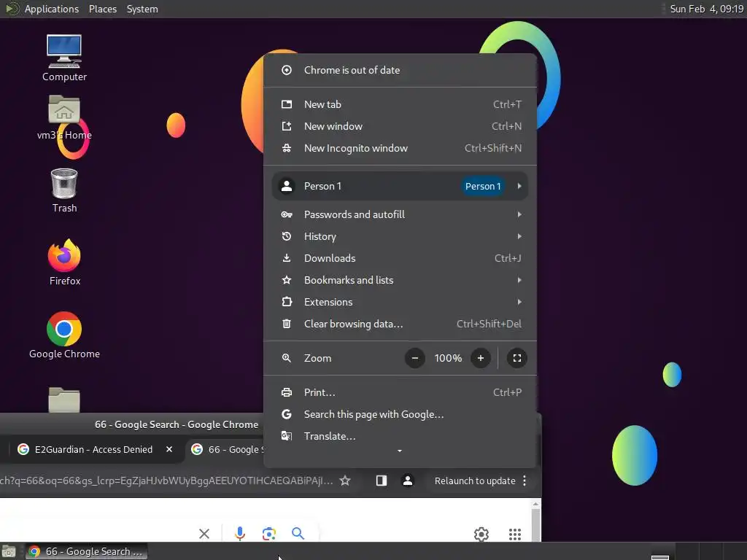Start Google voice search microphone
This screenshot has height=560, width=747.
(240, 533)
